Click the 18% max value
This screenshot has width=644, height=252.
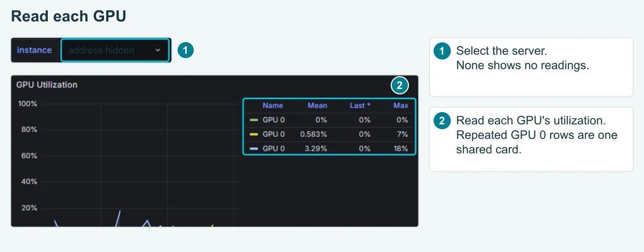[400, 149]
